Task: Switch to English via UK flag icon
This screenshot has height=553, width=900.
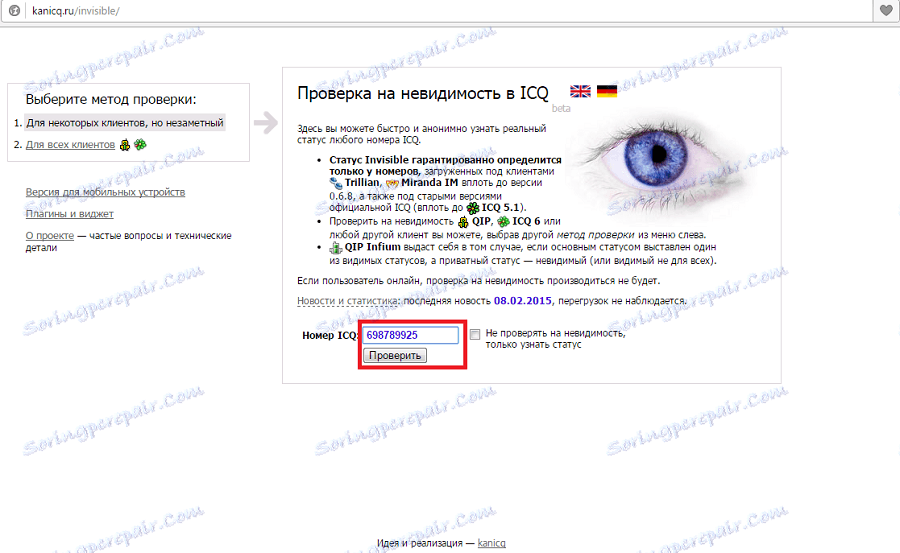Action: (x=580, y=91)
